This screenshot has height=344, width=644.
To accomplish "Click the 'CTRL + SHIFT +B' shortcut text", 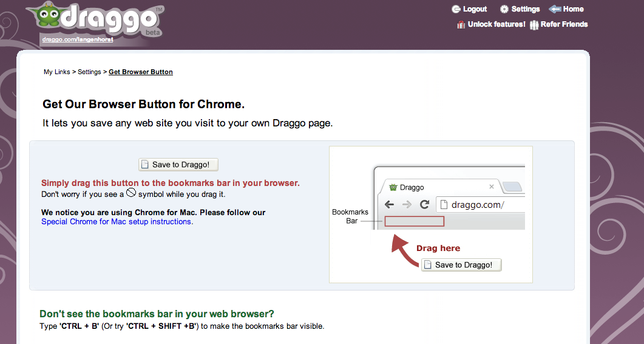I will tap(162, 326).
